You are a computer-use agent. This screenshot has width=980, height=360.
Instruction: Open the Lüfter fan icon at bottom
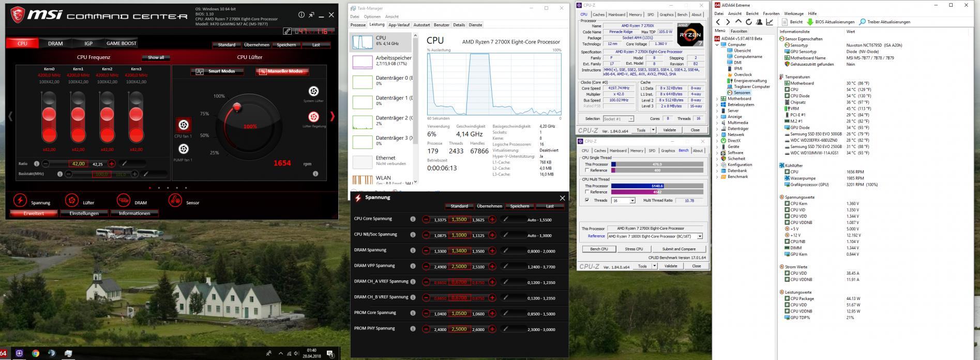[72, 201]
